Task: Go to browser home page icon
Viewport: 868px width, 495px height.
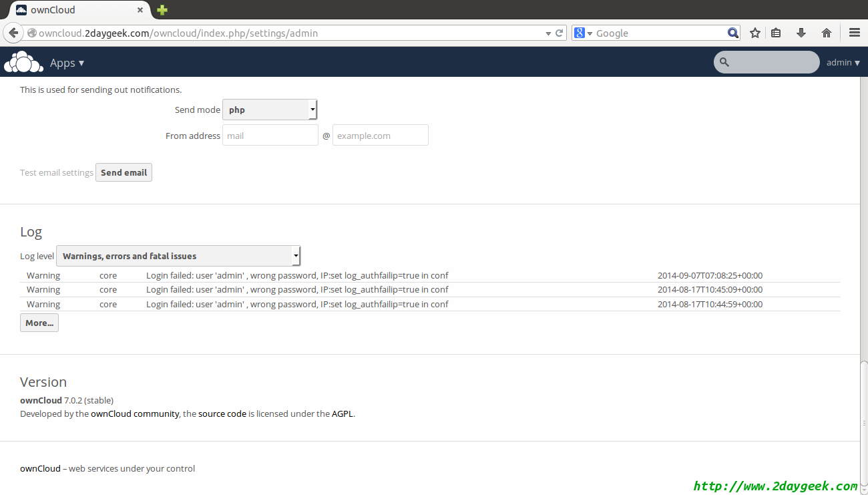Action: click(x=827, y=33)
